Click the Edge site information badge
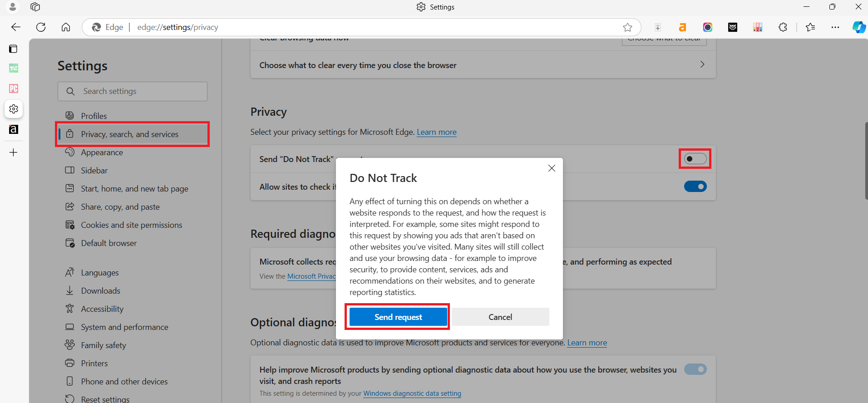This screenshot has height=403, width=868. pyautogui.click(x=108, y=27)
